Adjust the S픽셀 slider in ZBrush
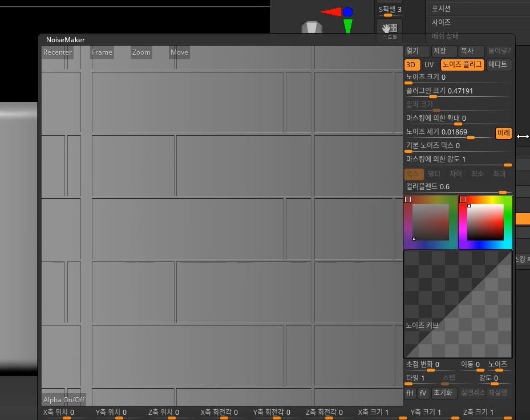Image resolution: width=530 pixels, height=420 pixels. (390, 10)
